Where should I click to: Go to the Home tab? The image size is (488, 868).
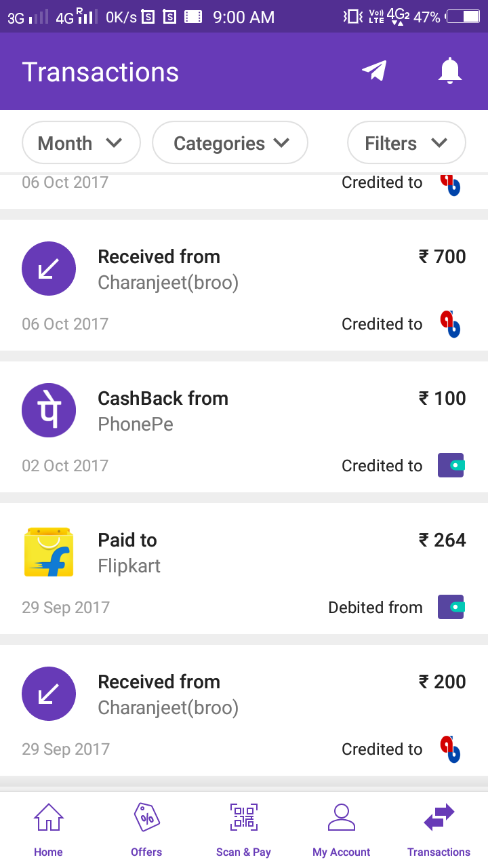point(48,830)
